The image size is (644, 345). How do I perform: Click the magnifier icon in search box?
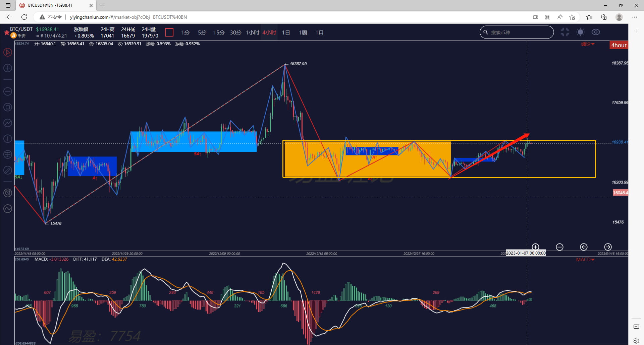click(485, 32)
